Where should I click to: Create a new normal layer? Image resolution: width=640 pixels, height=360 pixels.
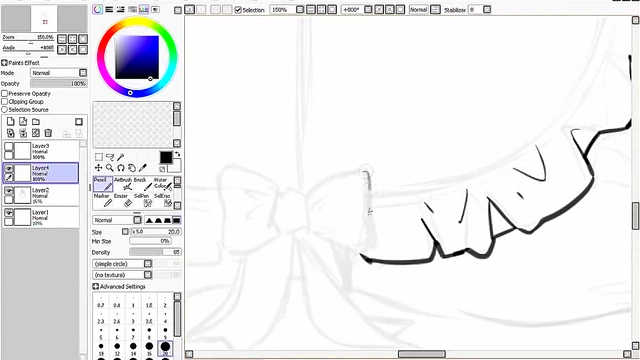[11, 122]
